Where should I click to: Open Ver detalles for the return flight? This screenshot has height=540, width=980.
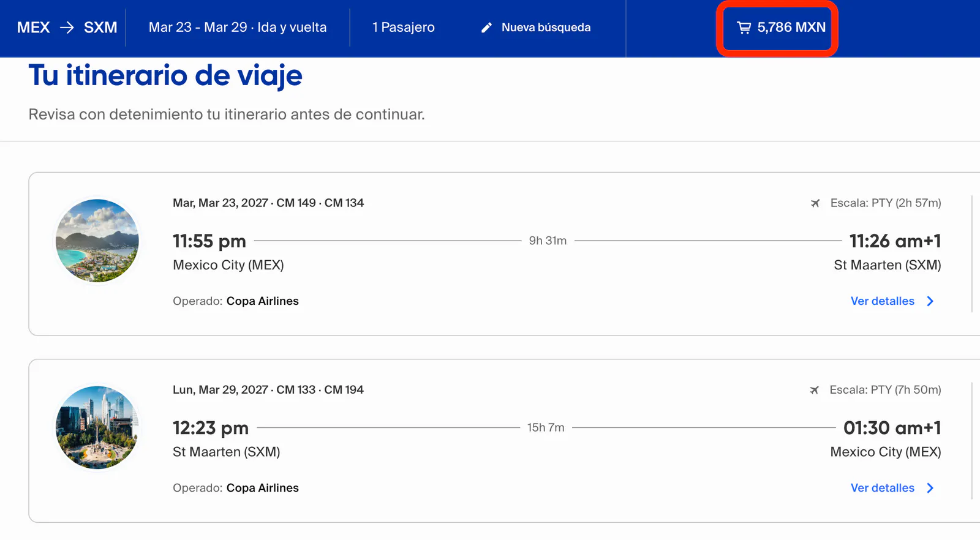[883, 488]
